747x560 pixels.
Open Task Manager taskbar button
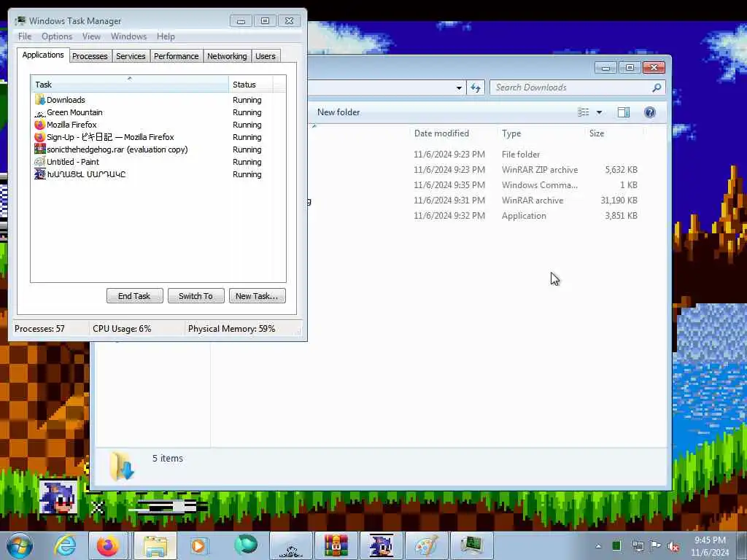click(472, 545)
